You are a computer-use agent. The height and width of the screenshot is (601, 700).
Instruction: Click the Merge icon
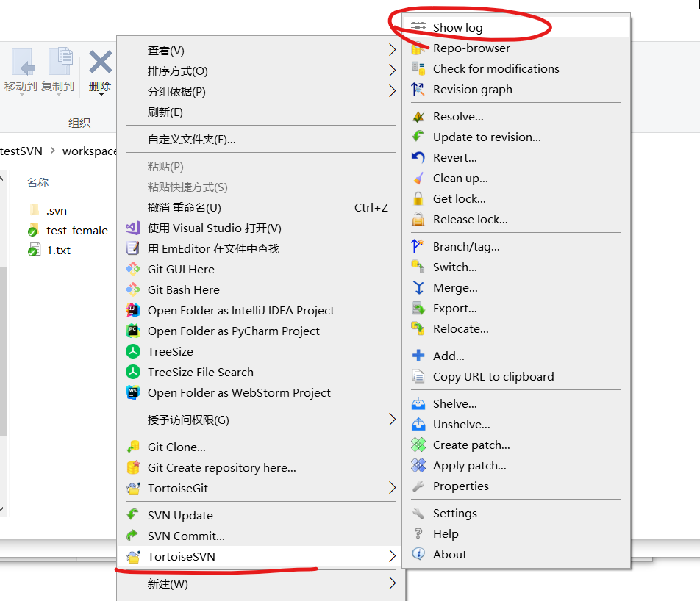click(x=418, y=287)
